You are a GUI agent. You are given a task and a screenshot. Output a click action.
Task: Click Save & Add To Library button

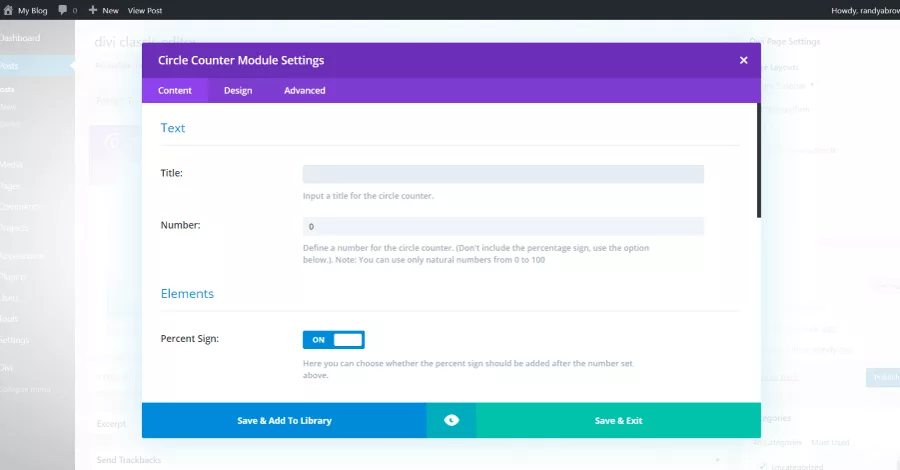tap(284, 421)
